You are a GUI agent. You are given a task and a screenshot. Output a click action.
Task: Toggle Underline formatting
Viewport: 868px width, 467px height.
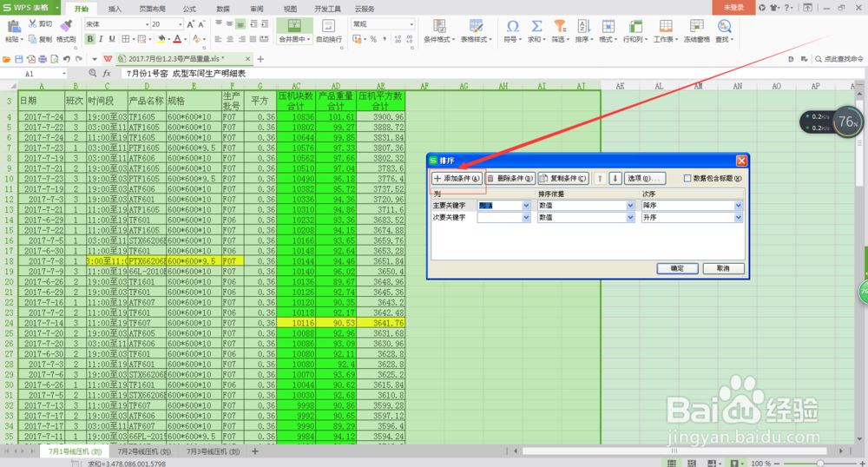(112, 39)
